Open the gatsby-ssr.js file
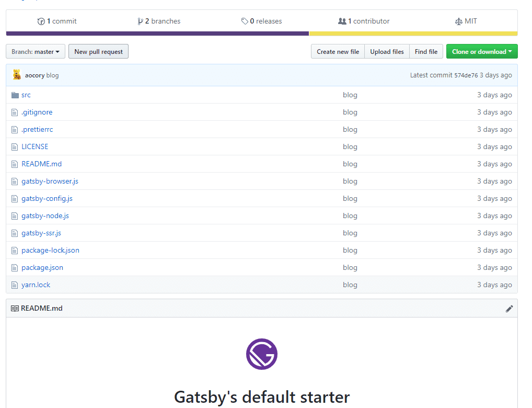532x408 pixels. [x=41, y=233]
